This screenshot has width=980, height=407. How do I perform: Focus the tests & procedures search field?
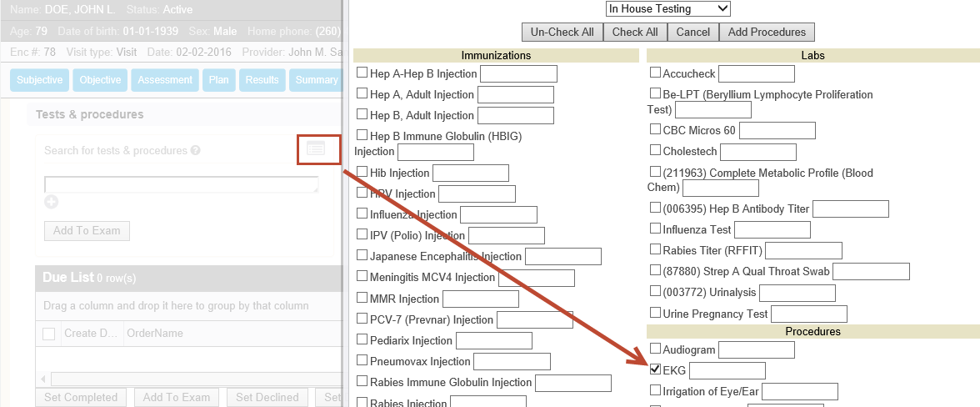(181, 184)
